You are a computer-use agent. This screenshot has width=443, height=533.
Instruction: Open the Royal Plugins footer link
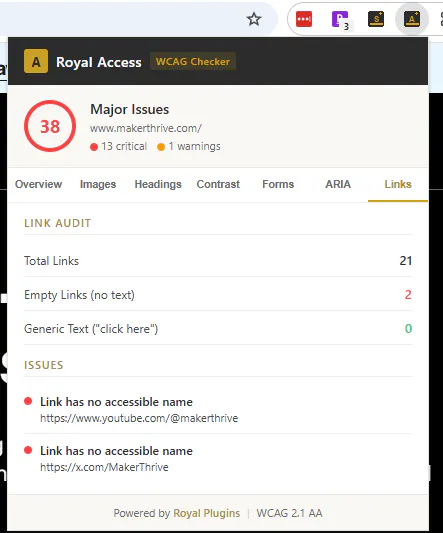[207, 513]
